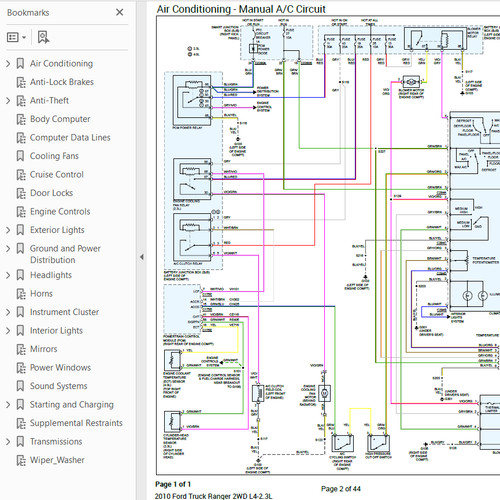Click the Sound Systems bookmark icon

click(x=20, y=386)
